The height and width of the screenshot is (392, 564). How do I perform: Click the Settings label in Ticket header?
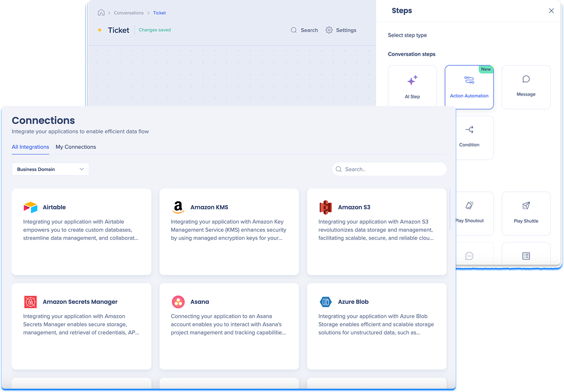coord(346,30)
